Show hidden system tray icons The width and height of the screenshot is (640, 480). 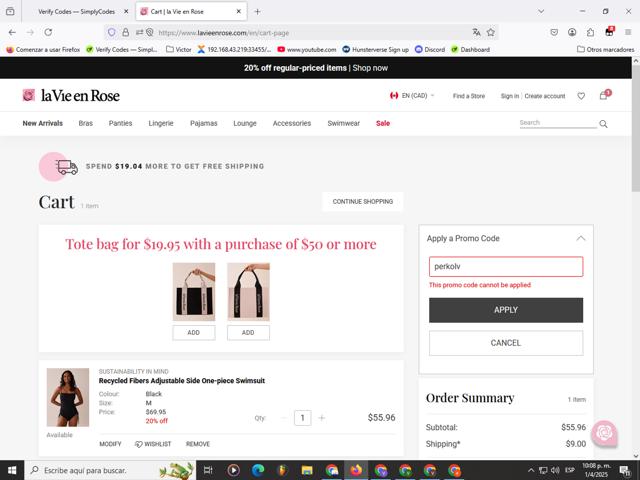(531, 470)
